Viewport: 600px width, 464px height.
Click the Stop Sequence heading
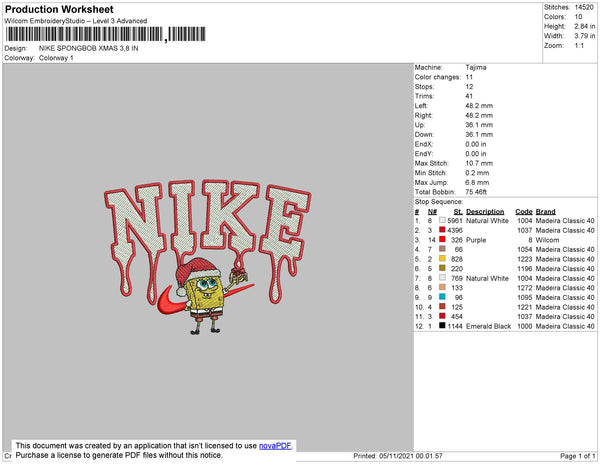click(439, 202)
